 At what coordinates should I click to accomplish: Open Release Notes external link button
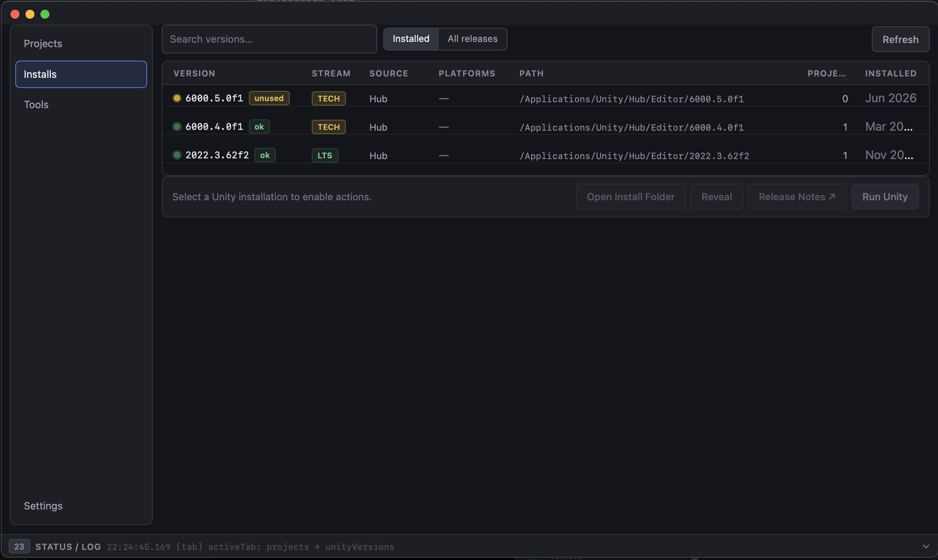point(797,197)
